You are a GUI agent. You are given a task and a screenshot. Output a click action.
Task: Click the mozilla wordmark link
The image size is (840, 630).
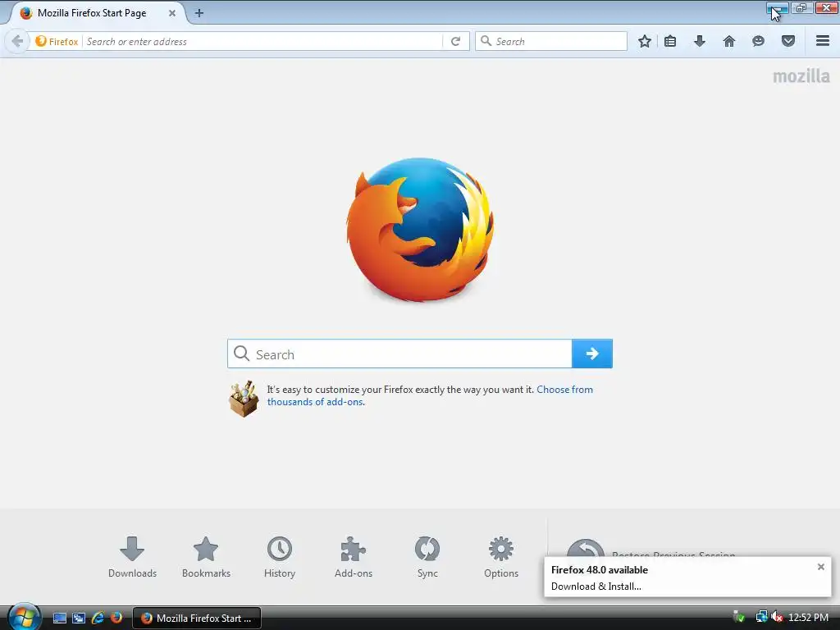[x=801, y=76]
